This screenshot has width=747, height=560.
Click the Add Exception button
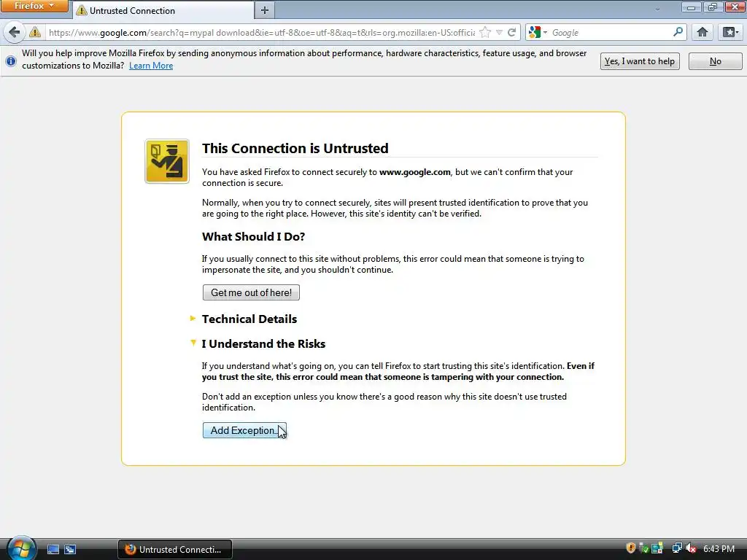(x=244, y=430)
